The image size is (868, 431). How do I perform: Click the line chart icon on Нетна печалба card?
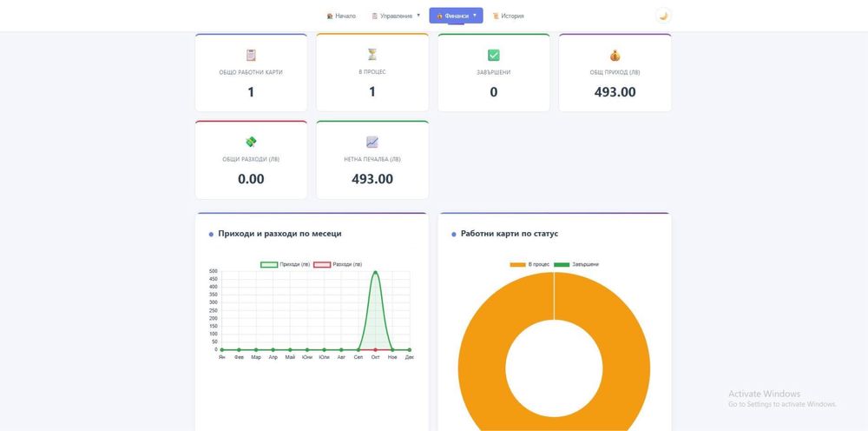372,142
